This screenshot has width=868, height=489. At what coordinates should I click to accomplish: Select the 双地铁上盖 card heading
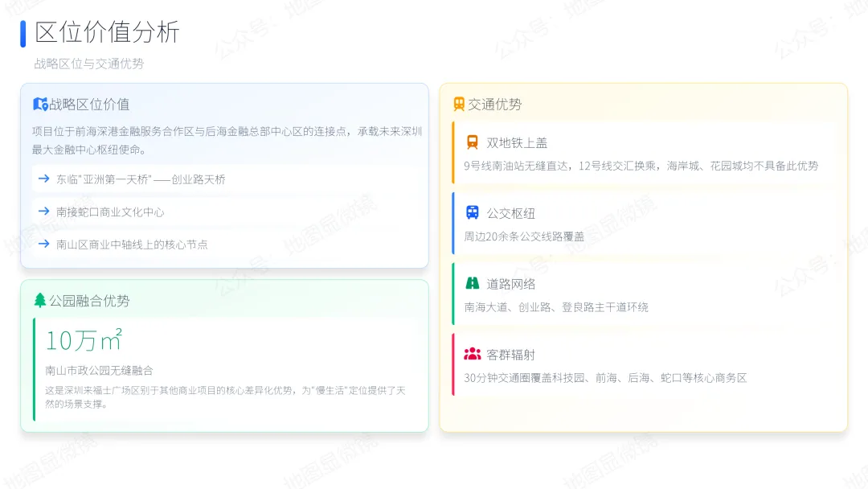[517, 143]
